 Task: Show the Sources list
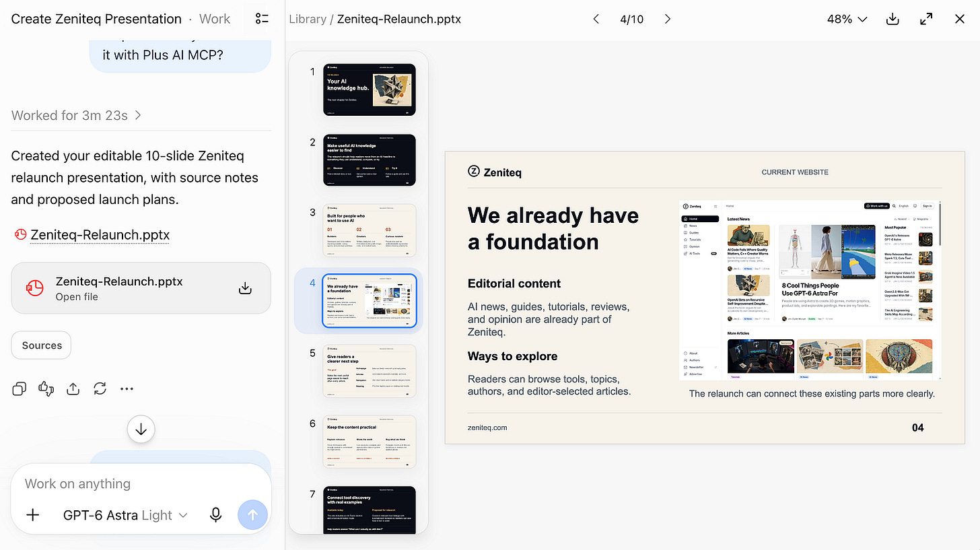(x=42, y=345)
